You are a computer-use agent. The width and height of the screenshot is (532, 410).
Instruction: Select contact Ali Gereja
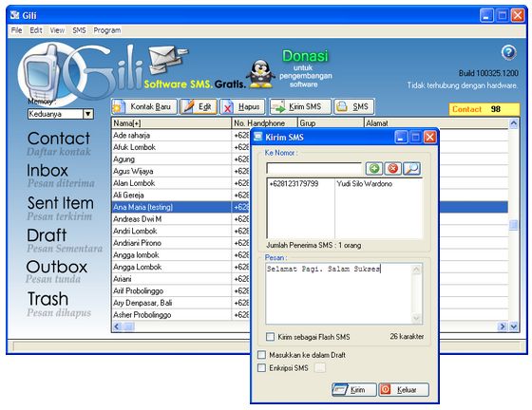[171, 196]
